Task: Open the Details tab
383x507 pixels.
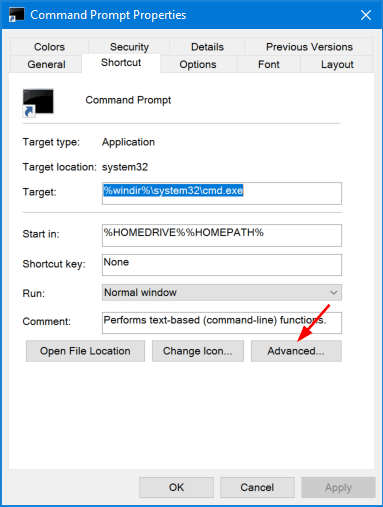Action: (x=207, y=47)
